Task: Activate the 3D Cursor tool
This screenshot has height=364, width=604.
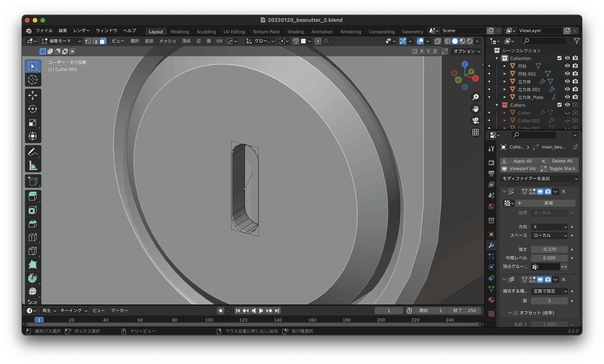Action: [33, 80]
